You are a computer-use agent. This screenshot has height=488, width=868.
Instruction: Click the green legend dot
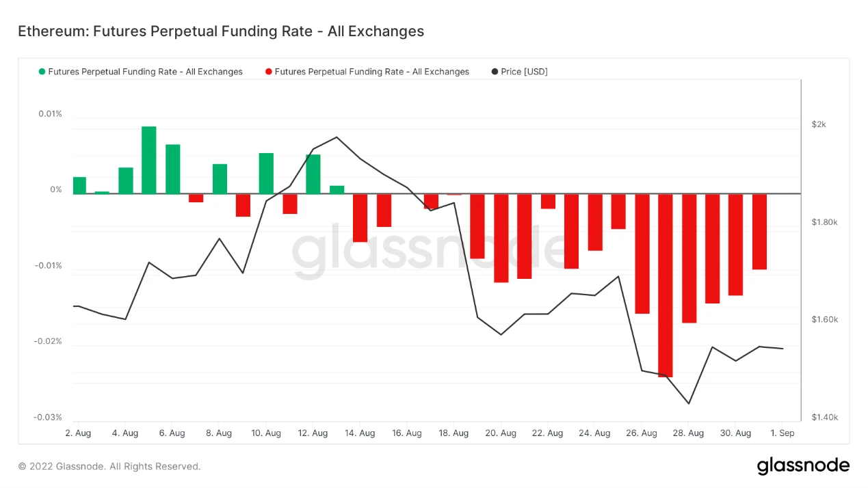(x=42, y=72)
